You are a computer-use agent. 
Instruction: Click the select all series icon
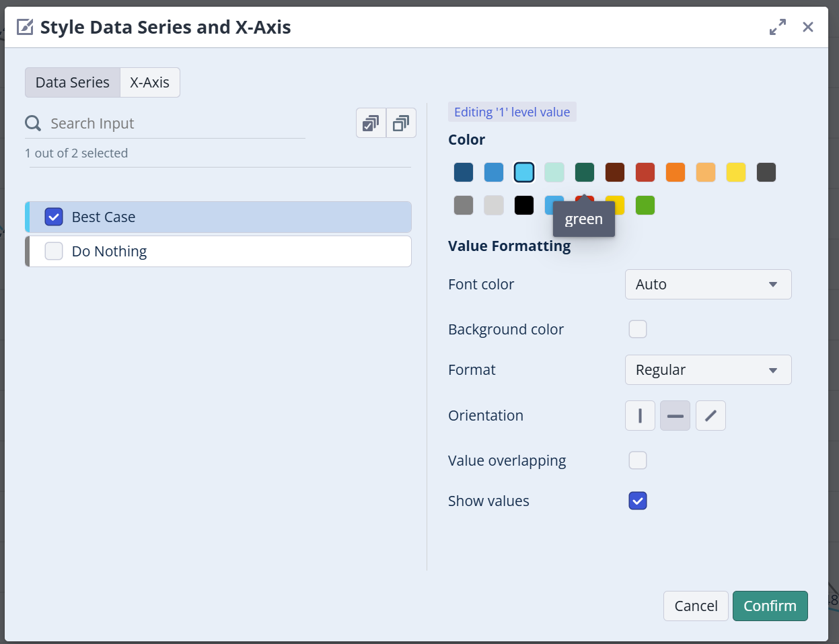coord(371,123)
